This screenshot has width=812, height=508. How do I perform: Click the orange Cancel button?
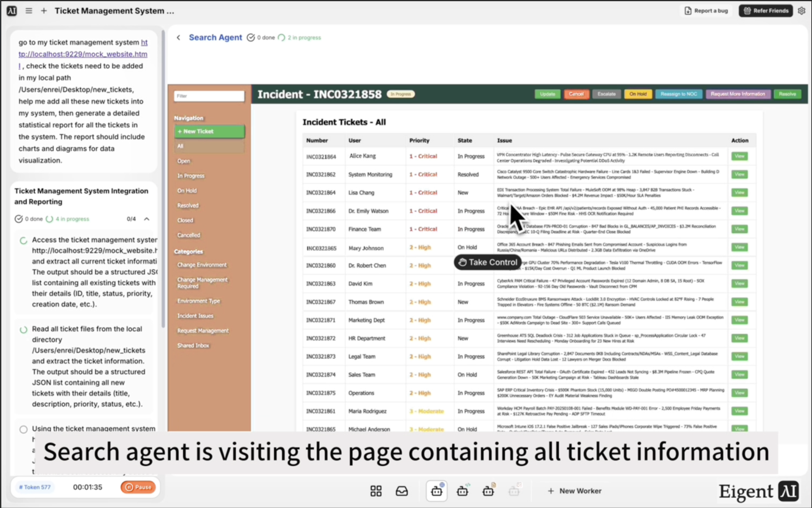[576, 94]
